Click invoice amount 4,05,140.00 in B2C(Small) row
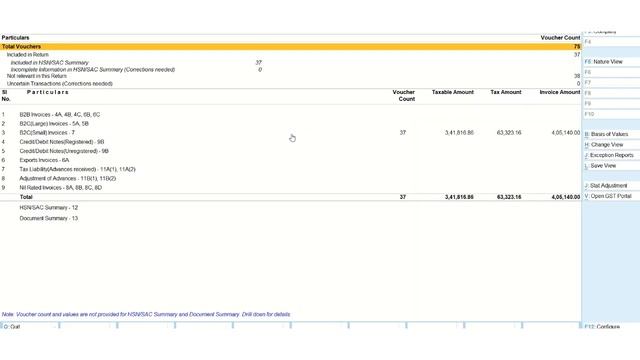The width and height of the screenshot is (640, 360). coord(565,133)
